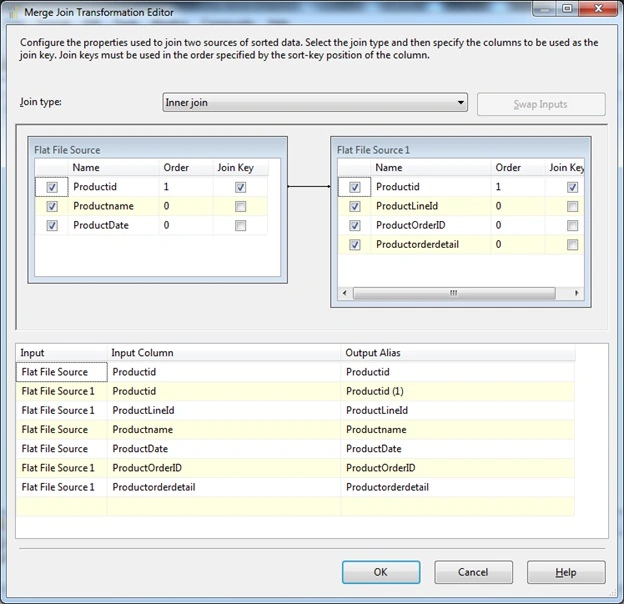Edit Output Alias 'ProductLineId'

point(458,411)
